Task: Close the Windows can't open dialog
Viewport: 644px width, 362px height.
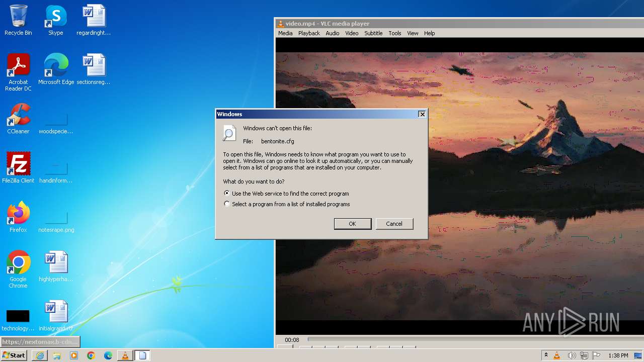Action: click(422, 114)
